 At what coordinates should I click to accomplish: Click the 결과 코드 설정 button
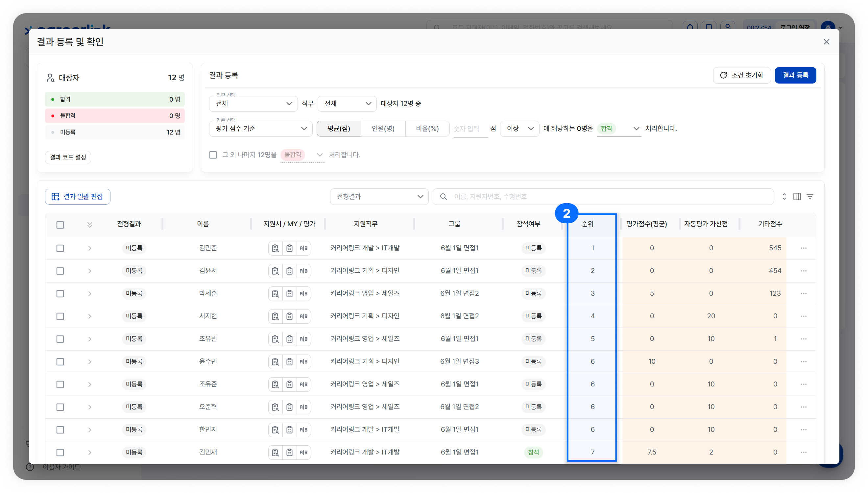68,158
